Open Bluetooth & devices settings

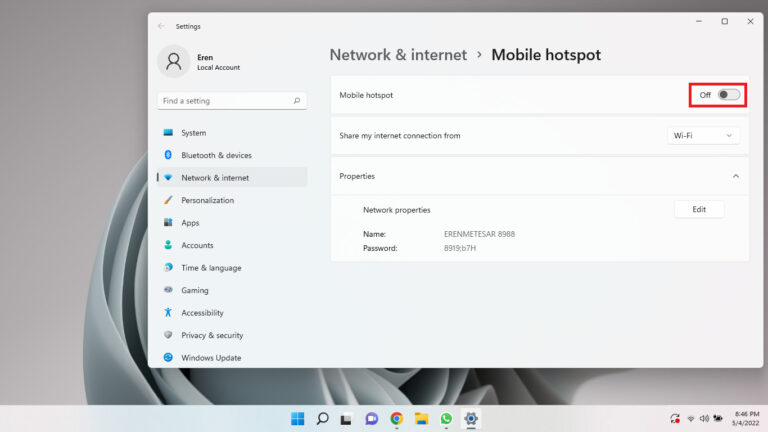point(232,155)
